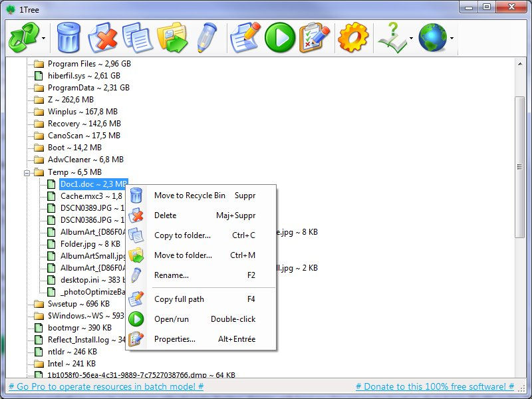Screen dimensions: 532x399
Task: Select the DSCN0386.JPG file row
Action: [x=92, y=220]
